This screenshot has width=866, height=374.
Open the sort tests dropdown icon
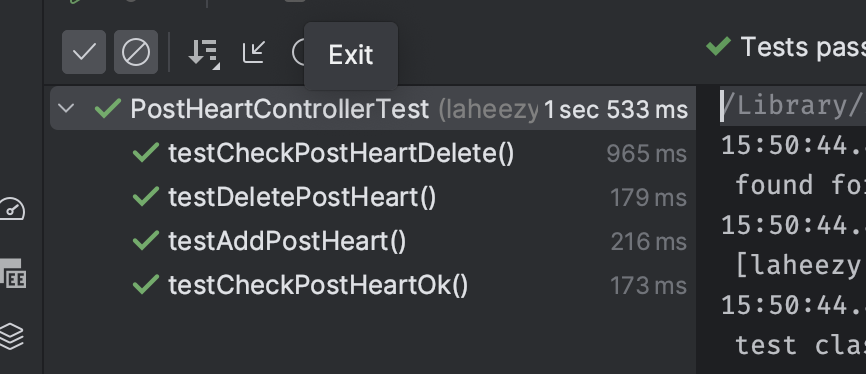coord(204,54)
